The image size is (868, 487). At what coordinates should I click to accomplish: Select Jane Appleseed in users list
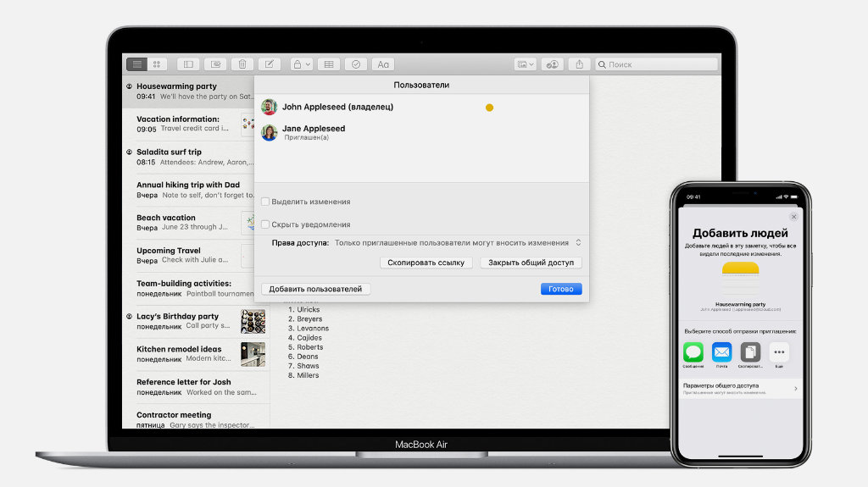422,132
